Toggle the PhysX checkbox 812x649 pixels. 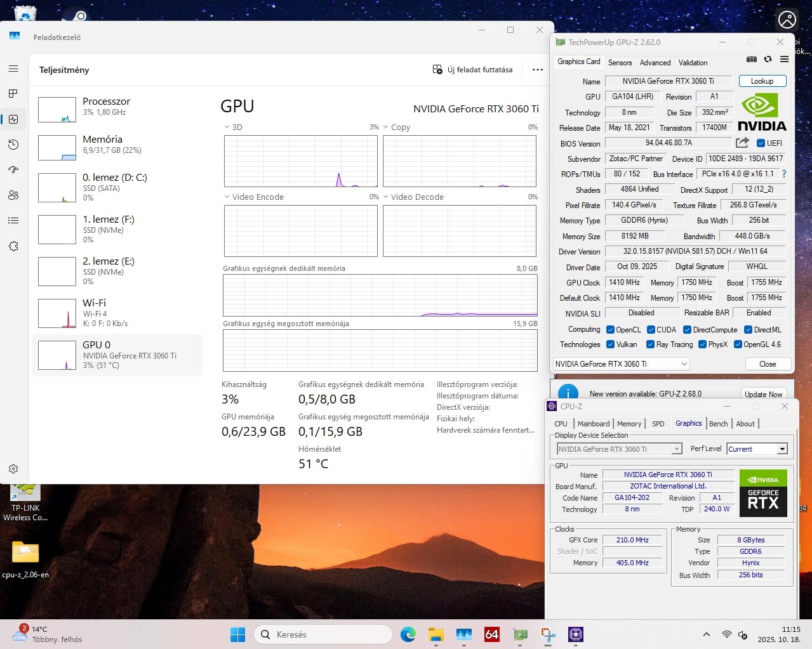tap(702, 344)
